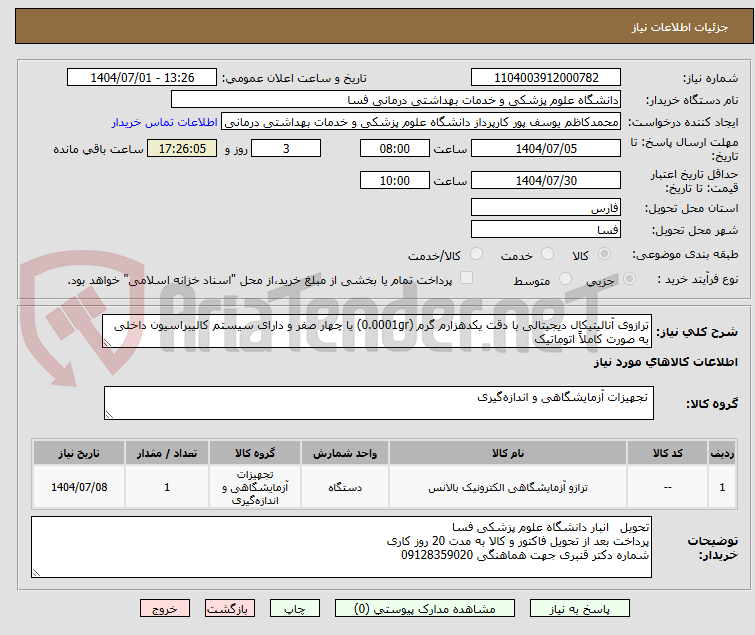
Task: Select the 'کالا/خدمت' radio button
Action: [476, 254]
